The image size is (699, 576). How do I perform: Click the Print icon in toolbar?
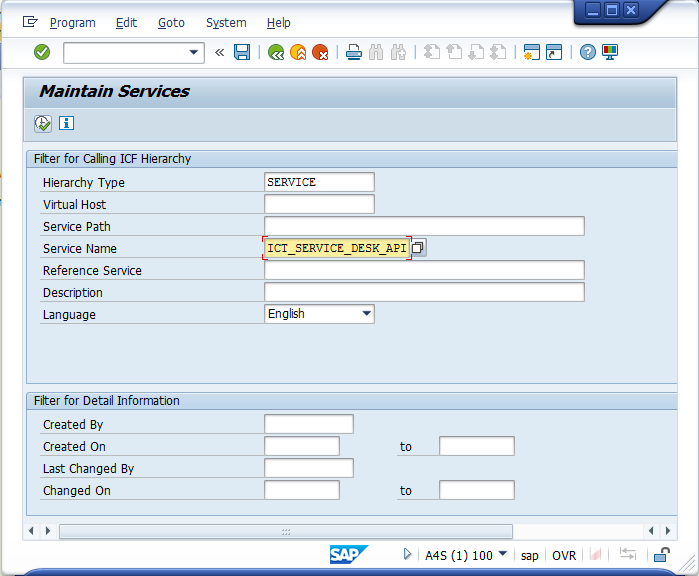(x=354, y=52)
